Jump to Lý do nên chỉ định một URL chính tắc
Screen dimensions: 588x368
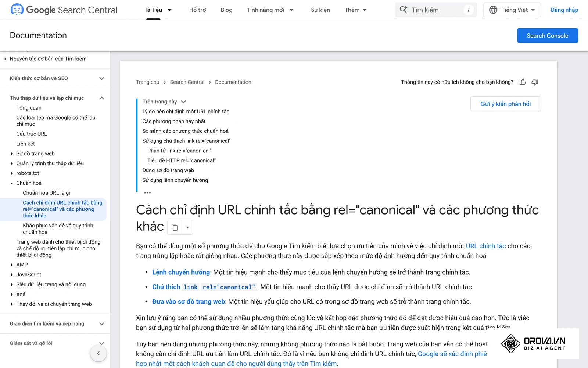tap(186, 112)
